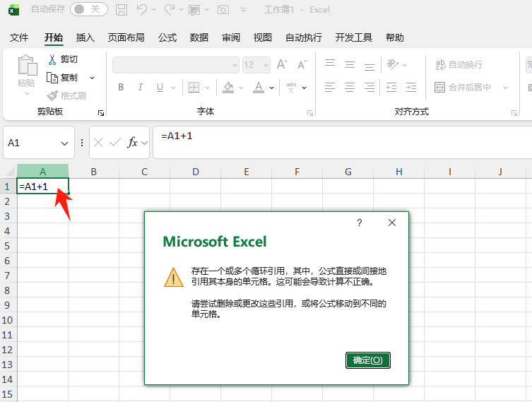
Task: Click the Align Left icon
Action: (330, 88)
